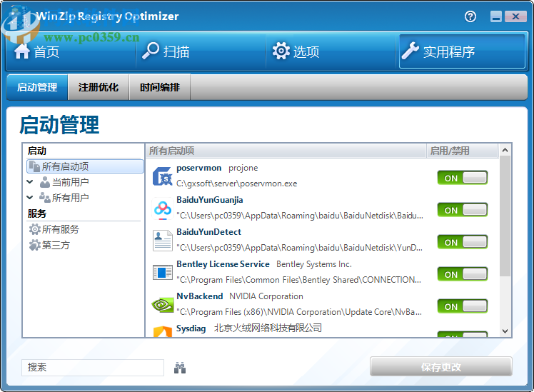Click the options gear icon
This screenshot has width=534, height=392.
pyautogui.click(x=281, y=51)
